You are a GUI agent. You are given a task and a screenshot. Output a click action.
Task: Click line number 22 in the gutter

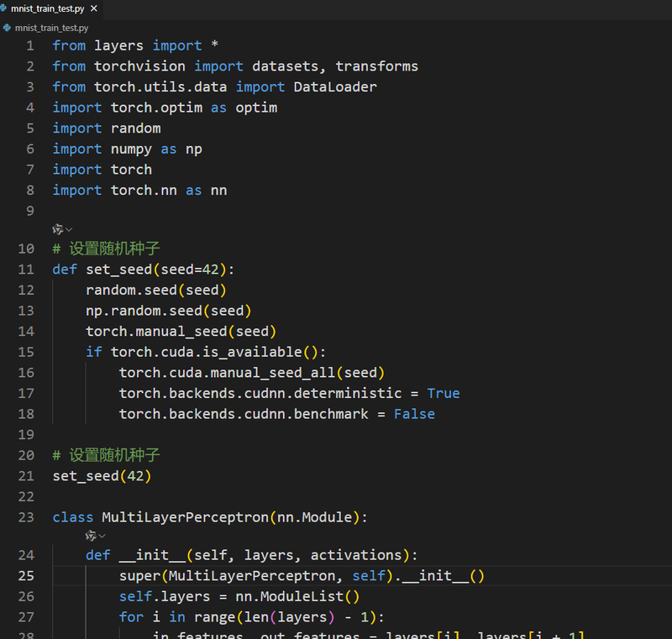[x=26, y=497]
